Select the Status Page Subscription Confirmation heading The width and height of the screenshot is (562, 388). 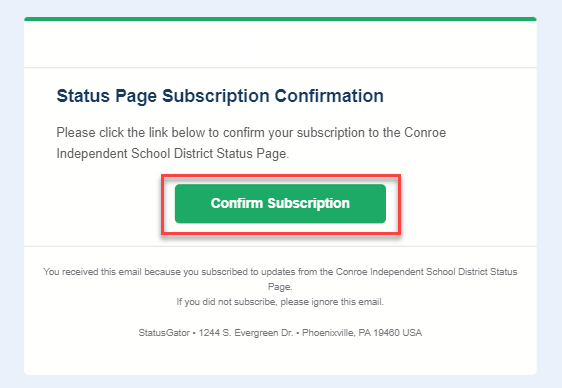[220, 96]
